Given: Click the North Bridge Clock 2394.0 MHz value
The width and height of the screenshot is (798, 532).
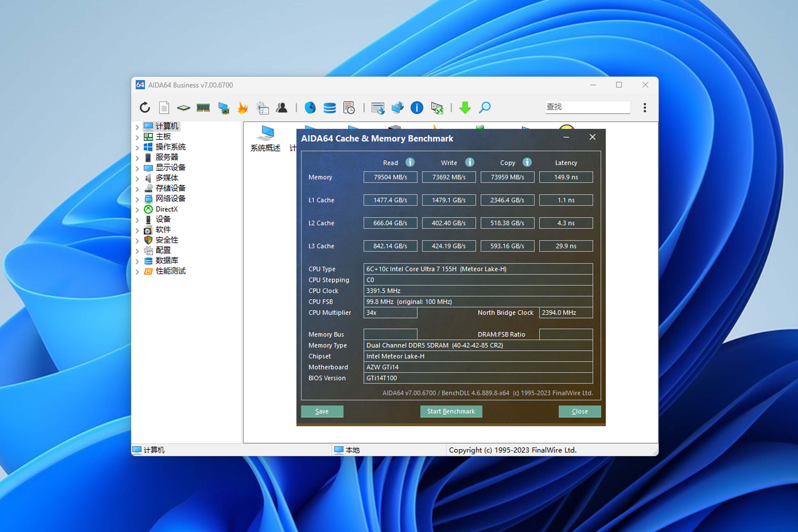Looking at the screenshot, I should [566, 312].
